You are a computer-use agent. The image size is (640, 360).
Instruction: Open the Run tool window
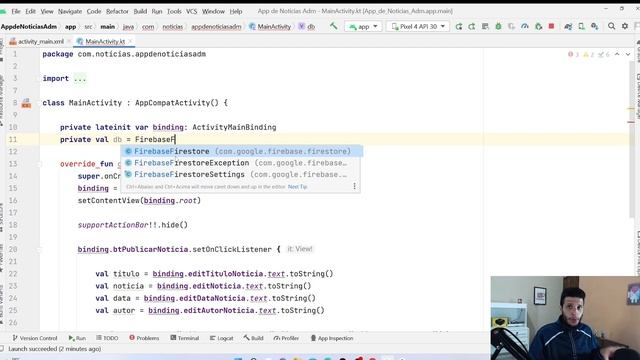[x=77, y=338]
